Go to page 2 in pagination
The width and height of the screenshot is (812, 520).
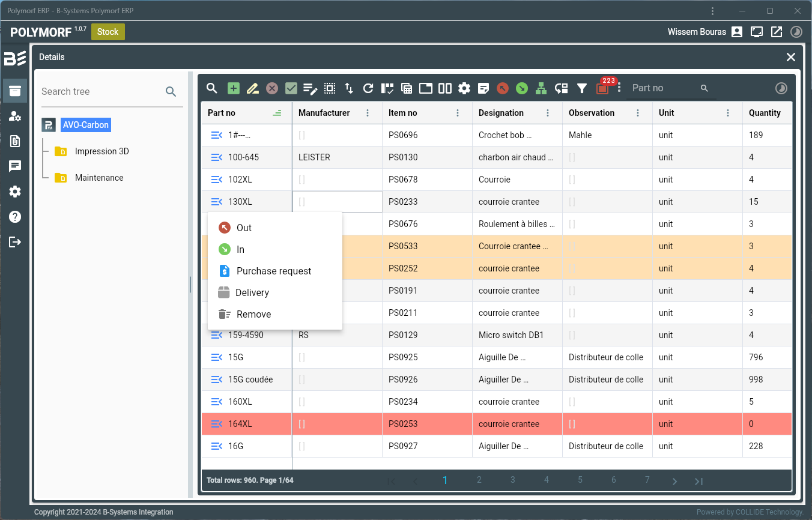479,480
